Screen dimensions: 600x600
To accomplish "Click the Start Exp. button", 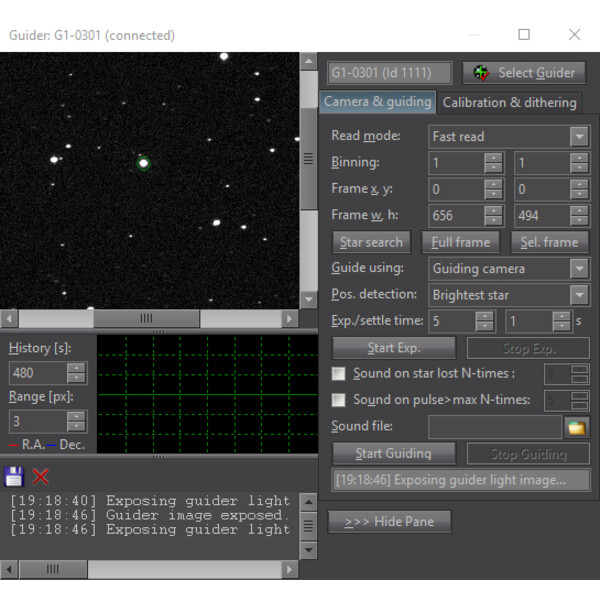I will pos(393,348).
